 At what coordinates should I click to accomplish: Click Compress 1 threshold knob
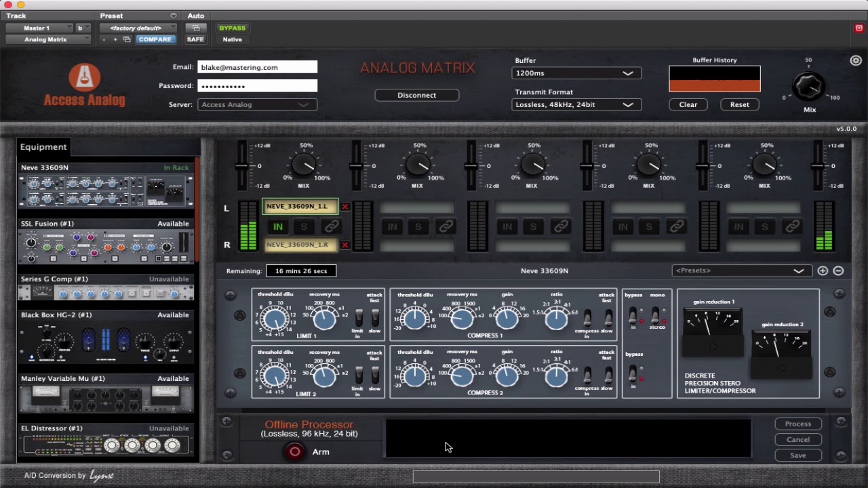[415, 319]
